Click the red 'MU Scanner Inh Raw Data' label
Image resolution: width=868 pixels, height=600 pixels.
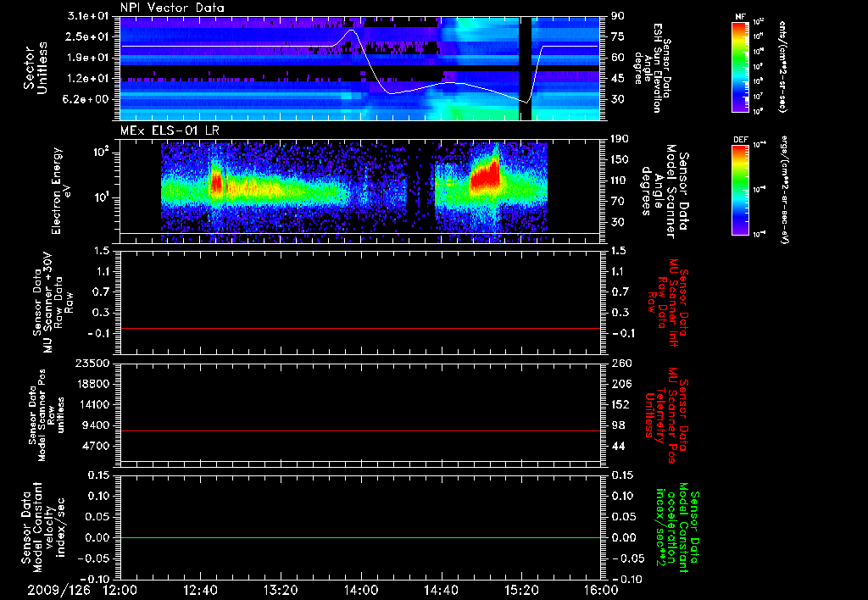[x=666, y=303]
